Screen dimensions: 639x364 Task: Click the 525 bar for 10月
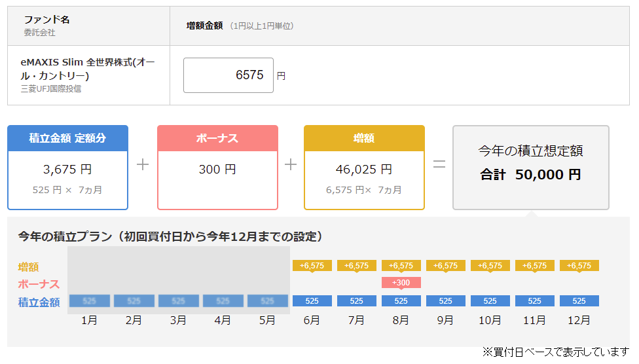click(x=490, y=300)
